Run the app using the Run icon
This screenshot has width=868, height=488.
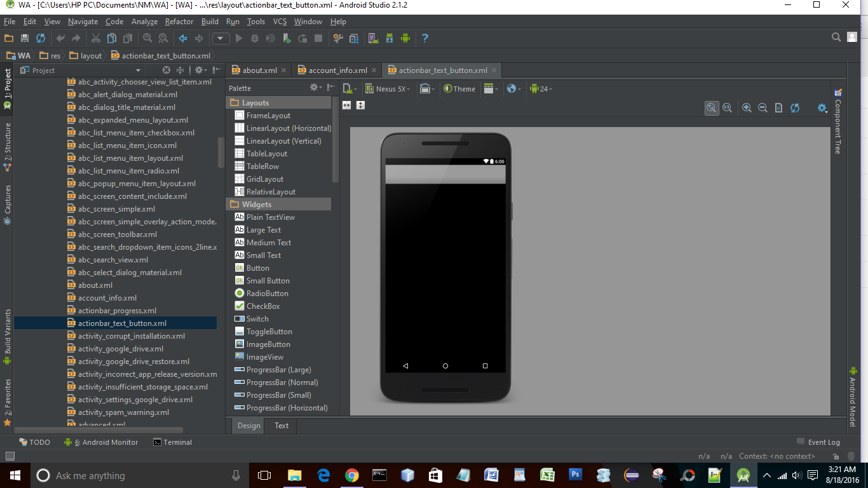click(239, 37)
